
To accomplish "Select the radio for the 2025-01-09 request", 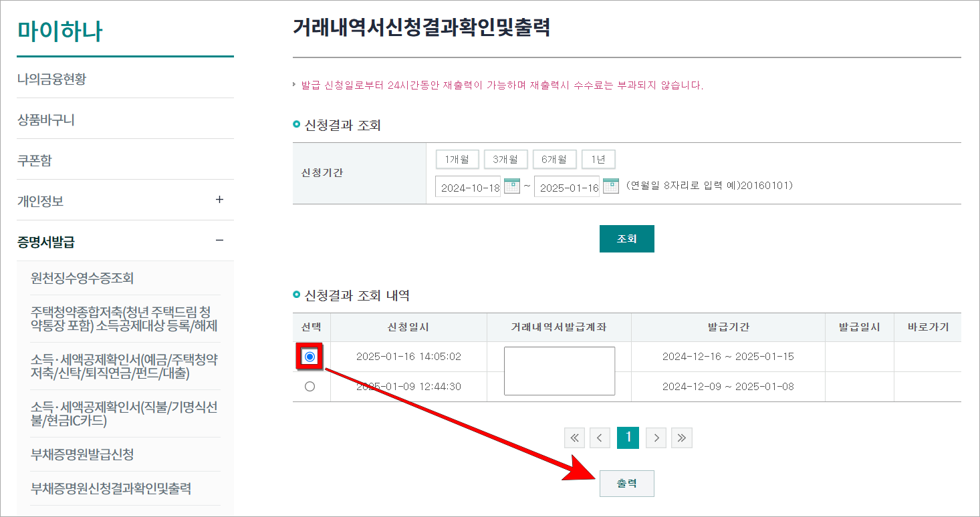I will click(310, 387).
